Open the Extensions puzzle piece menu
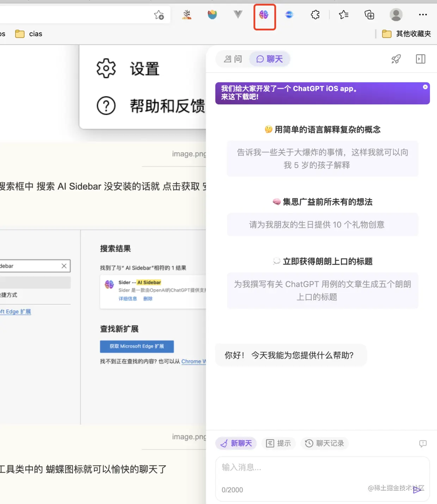 (x=315, y=14)
